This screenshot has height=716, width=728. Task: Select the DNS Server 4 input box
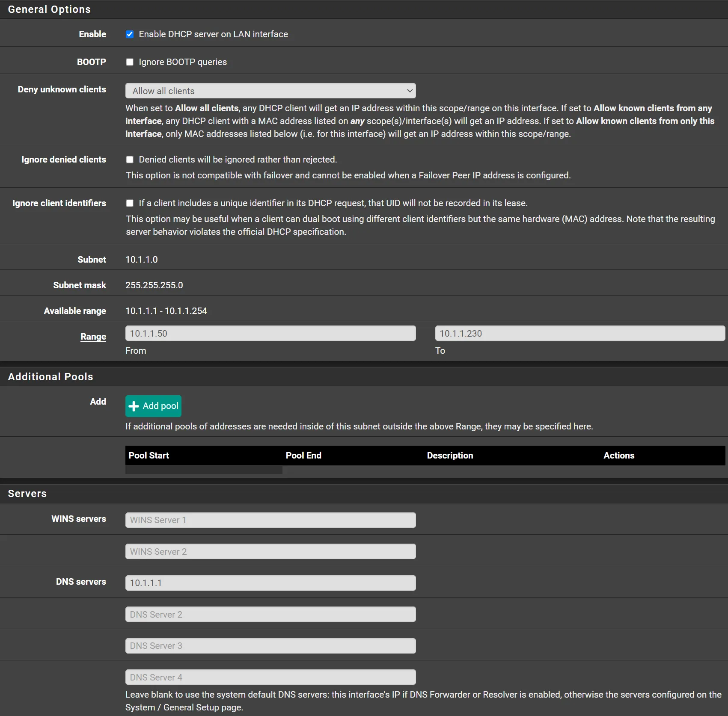point(270,678)
